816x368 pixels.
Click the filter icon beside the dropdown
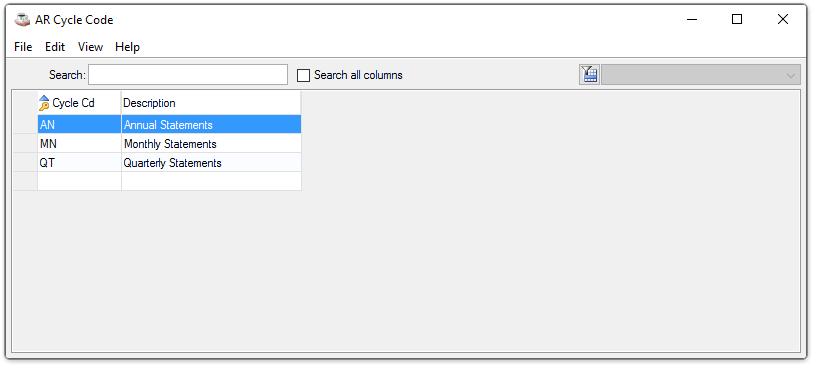[x=589, y=74]
